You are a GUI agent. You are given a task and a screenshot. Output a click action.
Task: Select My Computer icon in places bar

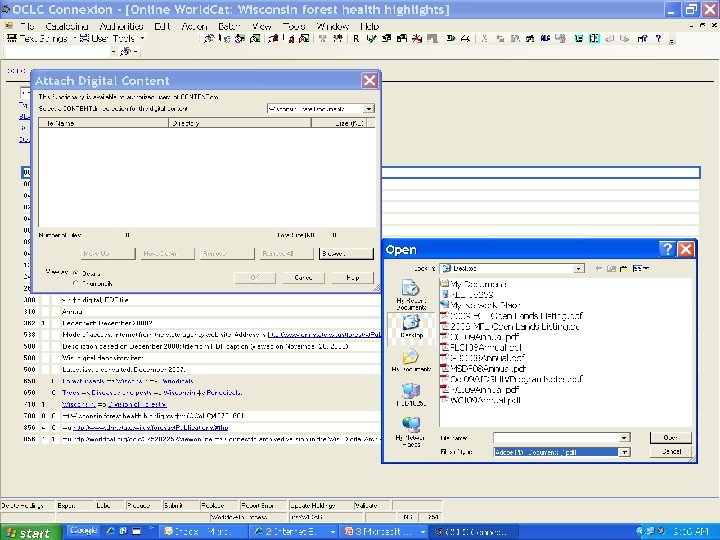tap(411, 394)
